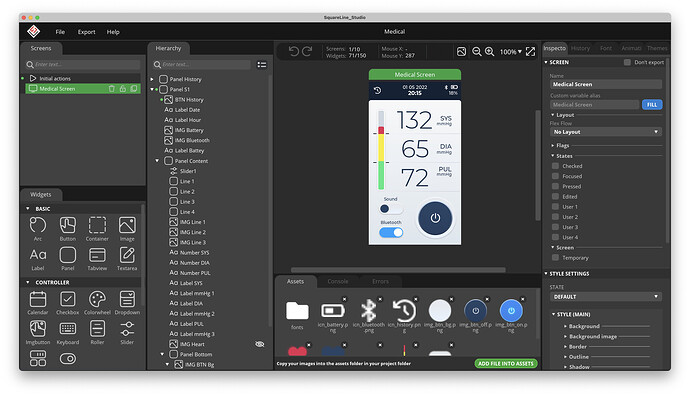This screenshot has height=396, width=690.
Task: Open the No Layout dropdown
Action: tap(606, 132)
